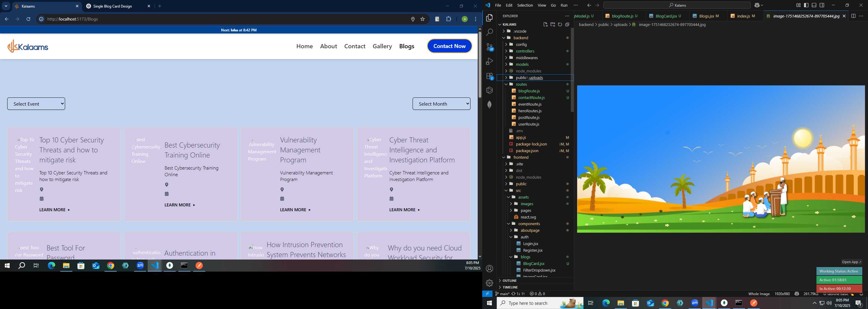Click New File icon in KALAMS explorer header
The width and height of the screenshot is (868, 309).
546,24
